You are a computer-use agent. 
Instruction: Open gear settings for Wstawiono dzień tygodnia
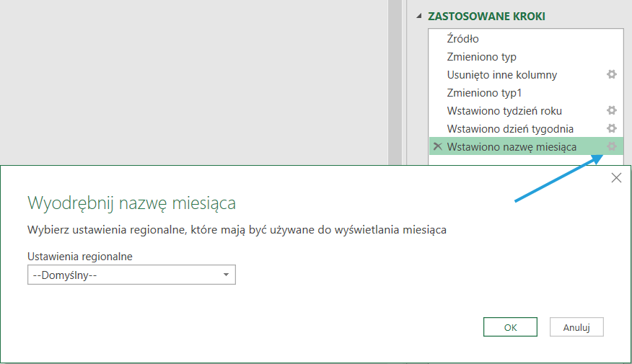click(611, 128)
